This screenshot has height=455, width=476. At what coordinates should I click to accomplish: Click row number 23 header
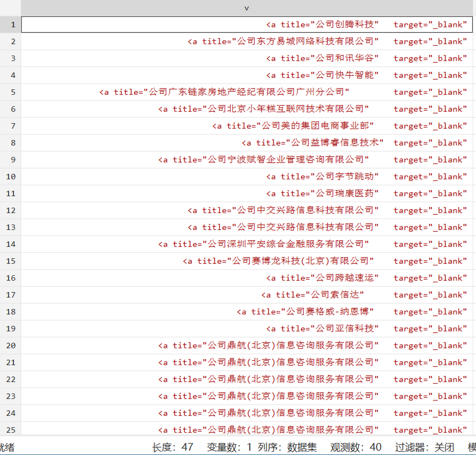click(x=11, y=396)
